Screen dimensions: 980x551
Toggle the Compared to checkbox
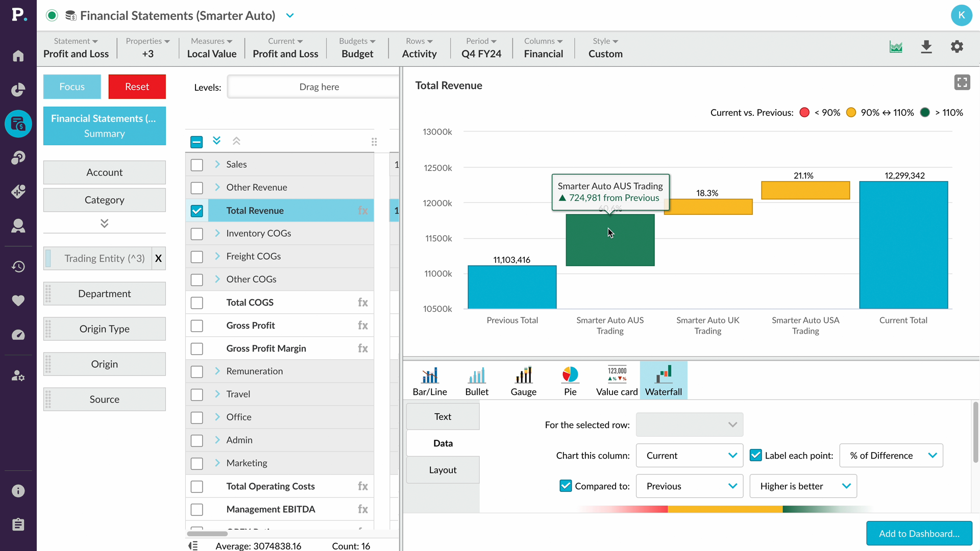click(x=566, y=486)
